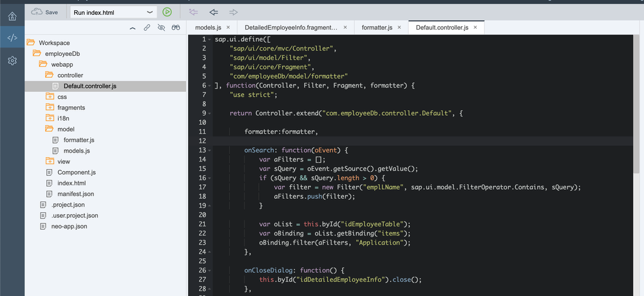Collapse the webapp folder

(x=43, y=64)
